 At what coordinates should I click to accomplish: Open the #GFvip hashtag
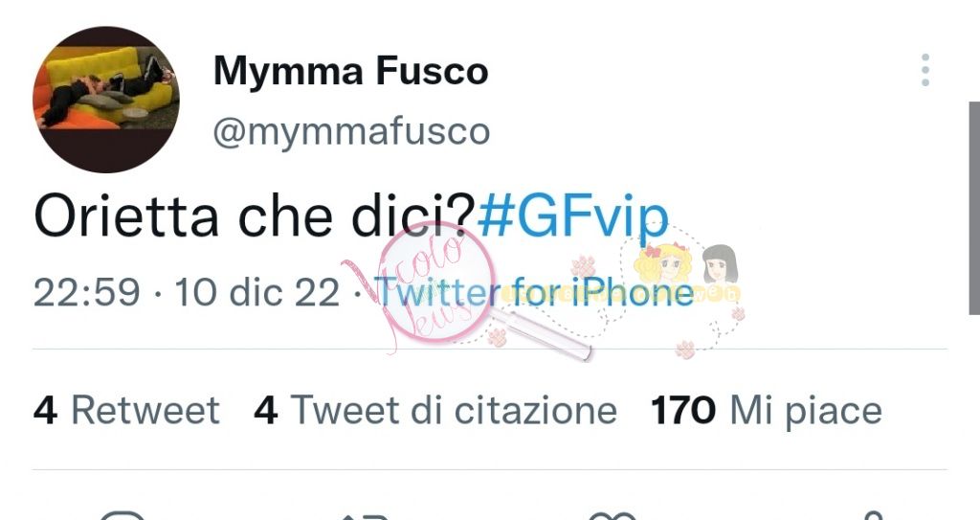(572, 217)
